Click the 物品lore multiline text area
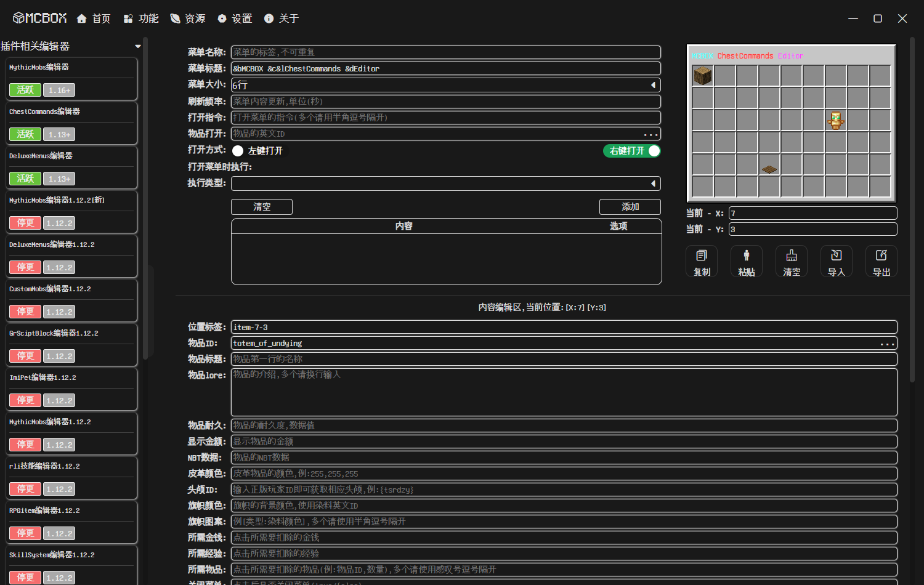The image size is (924, 585). [x=564, y=392]
